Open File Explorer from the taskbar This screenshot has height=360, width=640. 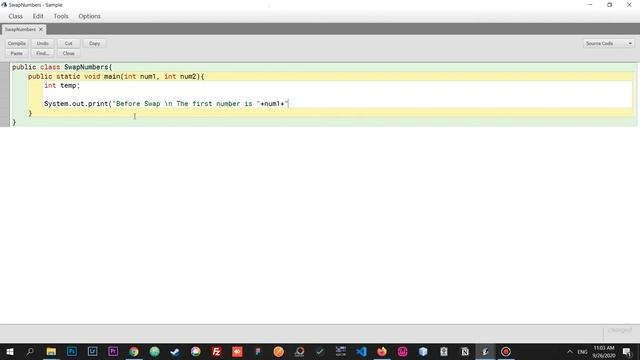click(x=51, y=351)
